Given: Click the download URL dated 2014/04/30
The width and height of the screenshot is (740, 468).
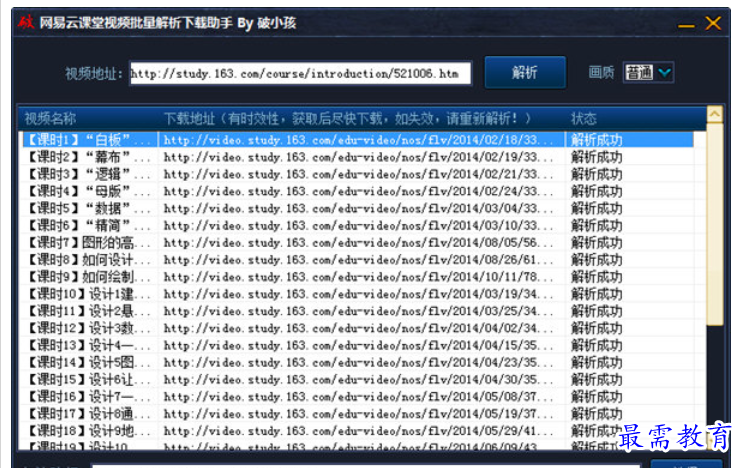Looking at the screenshot, I should (x=358, y=380).
